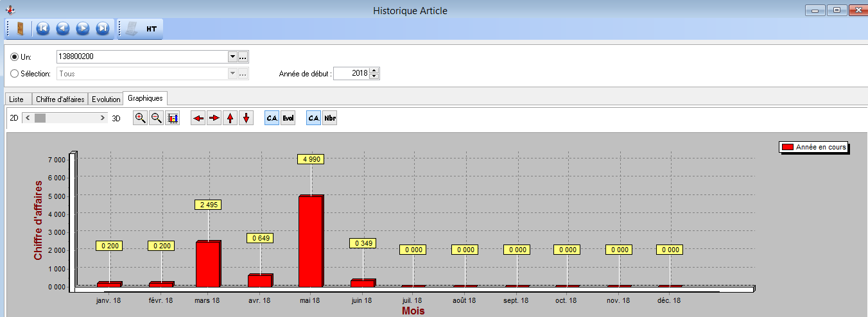Move chart up with red arrow

[230, 118]
